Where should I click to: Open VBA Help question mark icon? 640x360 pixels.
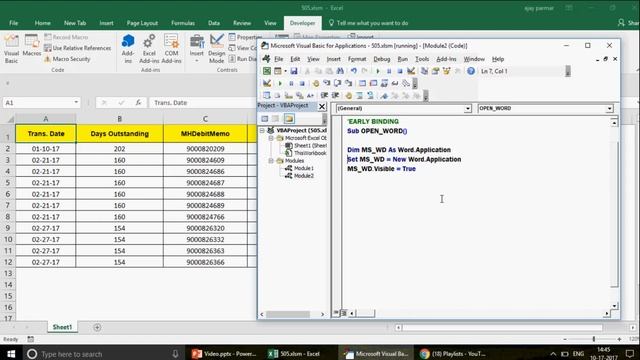(471, 71)
